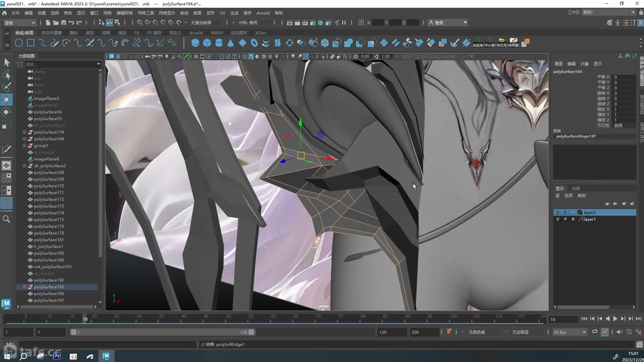Click 通道 in channel box
The width and height of the screenshot is (644, 362).
pyautogui.click(x=558, y=64)
